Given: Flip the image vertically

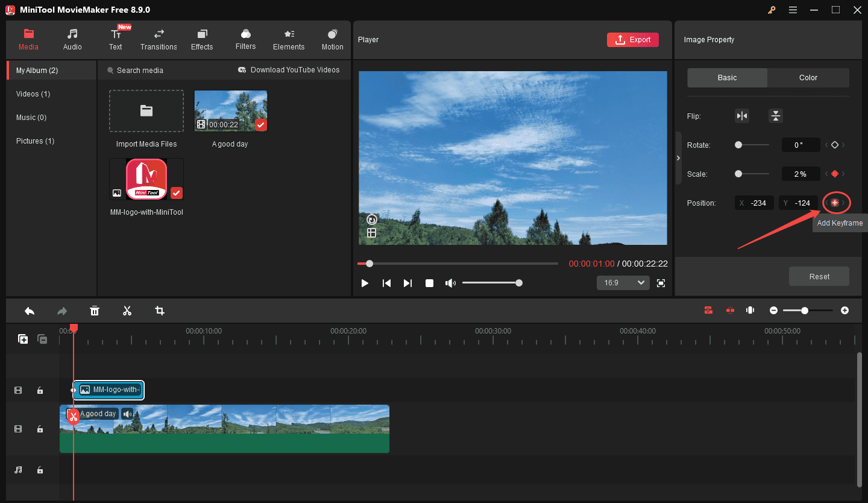Looking at the screenshot, I should coord(776,116).
